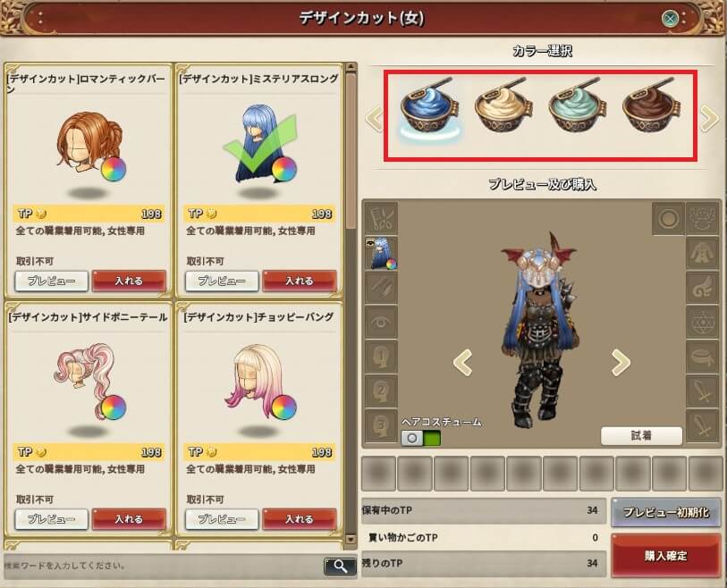Viewport: 727px width, 588px height.
Task: Click the 試着 try-on button
Action: (641, 435)
